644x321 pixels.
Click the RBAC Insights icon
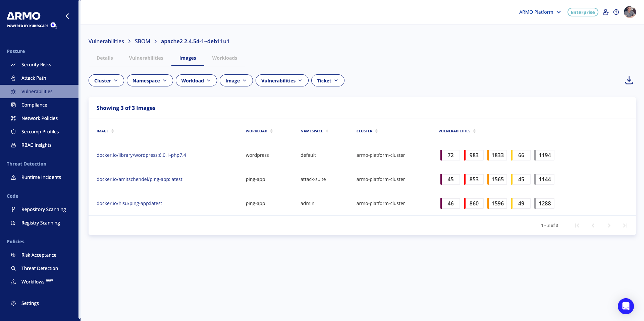point(13,145)
